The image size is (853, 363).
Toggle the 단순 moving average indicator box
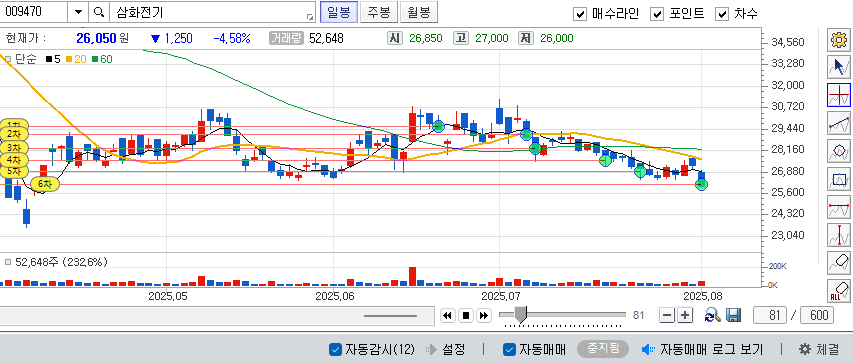pos(8,59)
